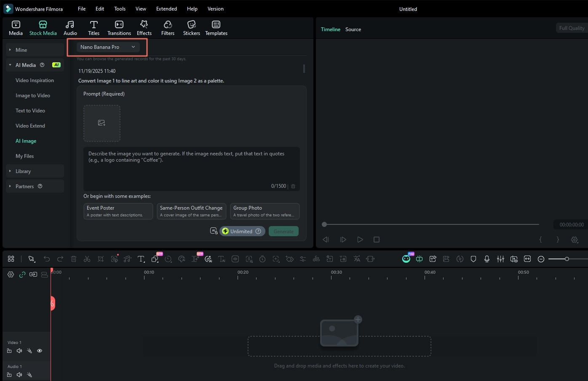588x381 pixels.
Task: Click the preview Play button
Action: point(360,240)
